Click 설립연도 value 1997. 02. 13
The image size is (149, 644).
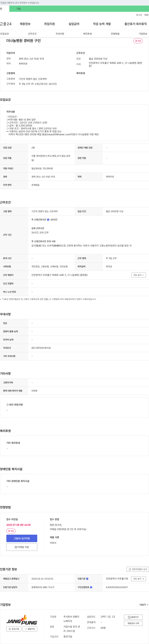(x=108, y=617)
